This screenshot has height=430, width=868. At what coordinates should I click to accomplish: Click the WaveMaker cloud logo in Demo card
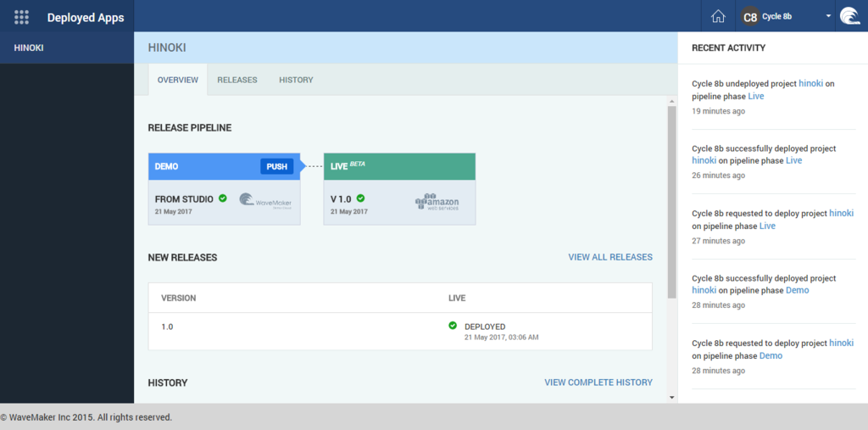point(265,201)
